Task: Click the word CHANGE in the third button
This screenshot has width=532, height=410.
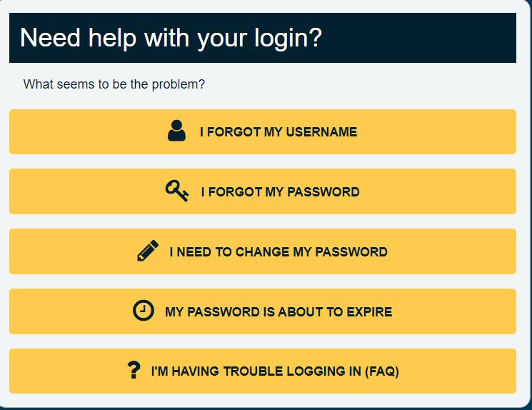Action: click(263, 252)
